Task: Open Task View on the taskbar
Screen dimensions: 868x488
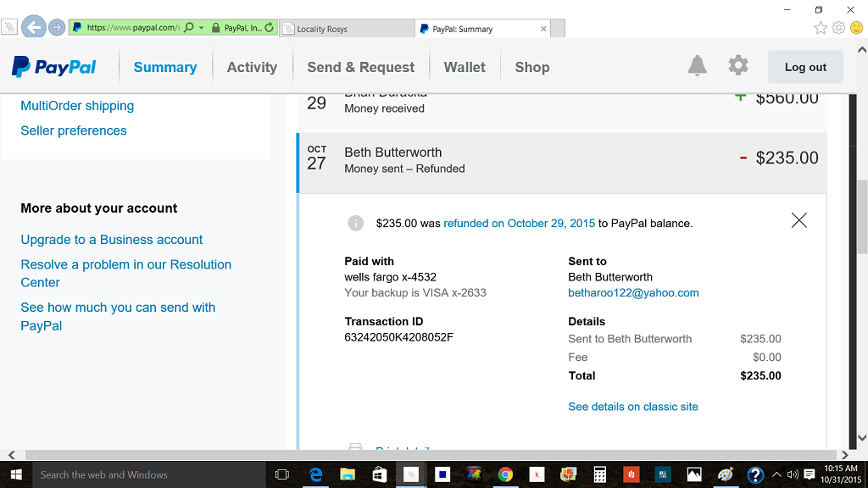Action: click(x=282, y=474)
